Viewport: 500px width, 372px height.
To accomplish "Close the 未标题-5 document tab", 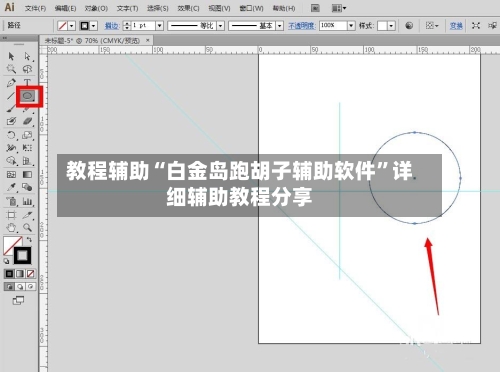I will coord(148,40).
